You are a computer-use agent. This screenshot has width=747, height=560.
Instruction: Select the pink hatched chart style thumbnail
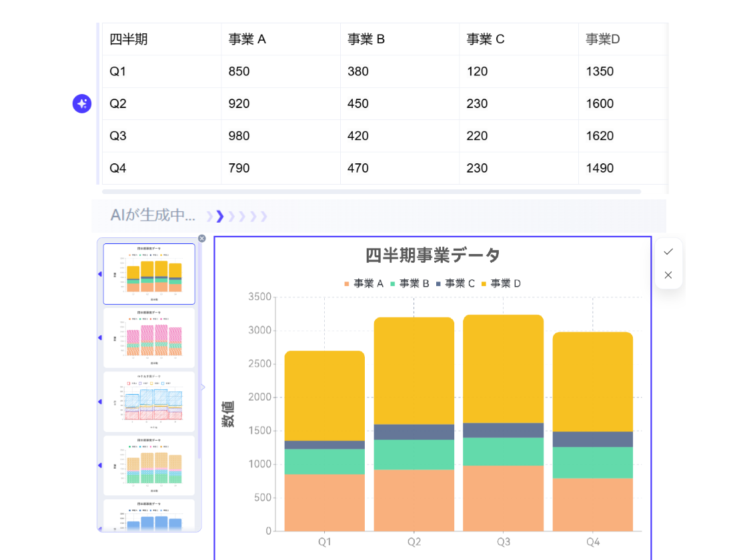click(149, 338)
